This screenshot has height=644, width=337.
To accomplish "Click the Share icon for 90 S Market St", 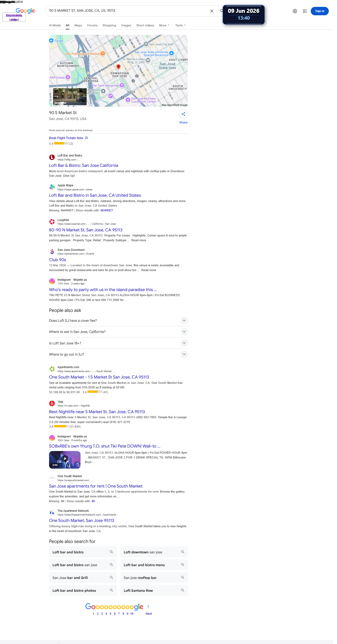I will (183, 114).
